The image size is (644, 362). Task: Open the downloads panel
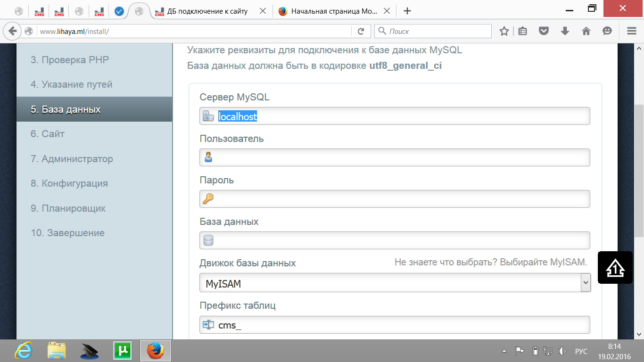click(x=565, y=31)
